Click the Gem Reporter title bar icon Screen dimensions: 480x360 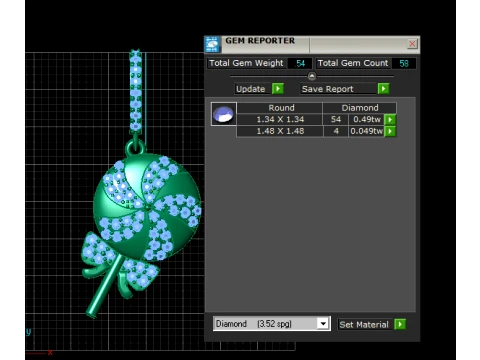(x=212, y=44)
